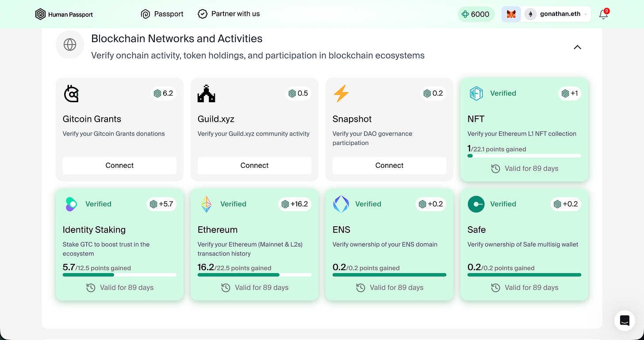Click 'Verify your Gitcoin Grants donations' text
Image resolution: width=644 pixels, height=340 pixels.
(x=114, y=134)
